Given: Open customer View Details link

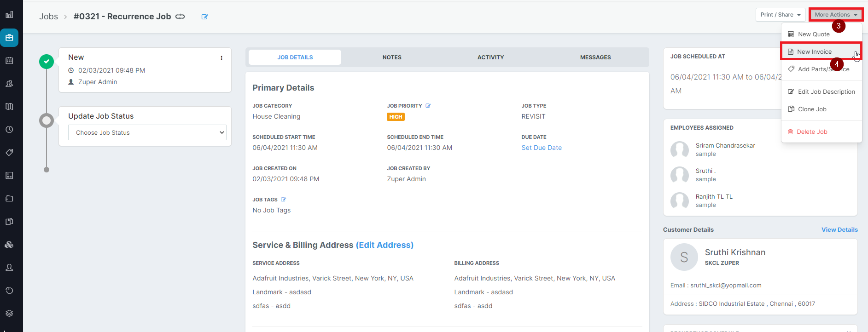Looking at the screenshot, I should [839, 230].
